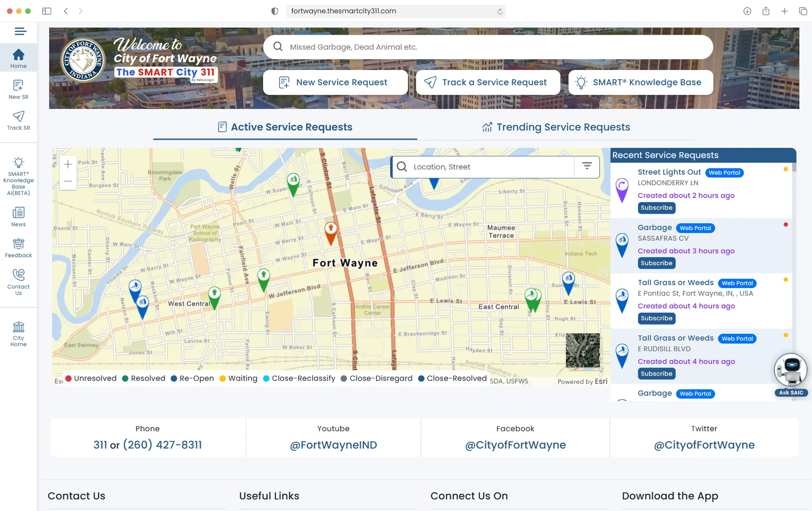Open SMART Knowledge Base button in banner
The height and width of the screenshot is (511, 812).
(x=640, y=82)
